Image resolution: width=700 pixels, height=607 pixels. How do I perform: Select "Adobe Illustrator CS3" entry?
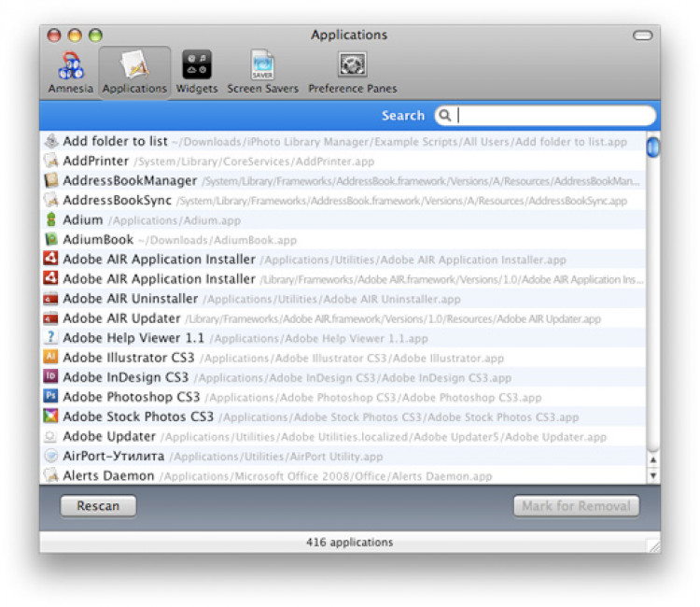[x=129, y=358]
